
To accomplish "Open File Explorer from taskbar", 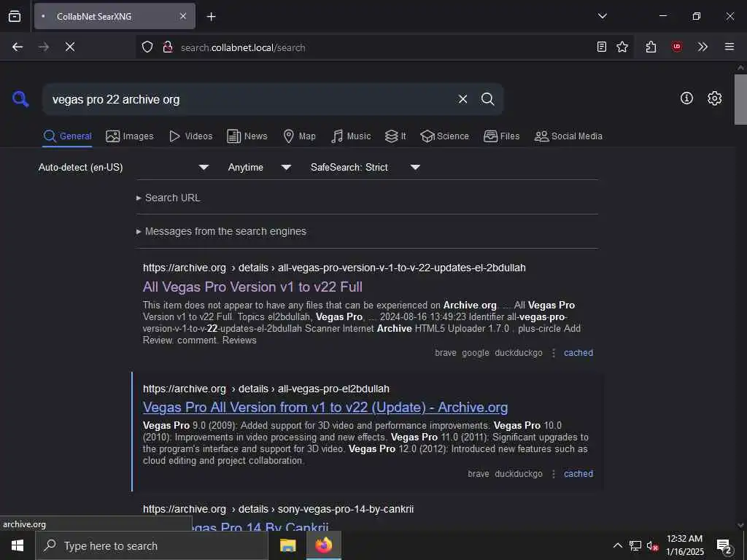I will [287, 545].
